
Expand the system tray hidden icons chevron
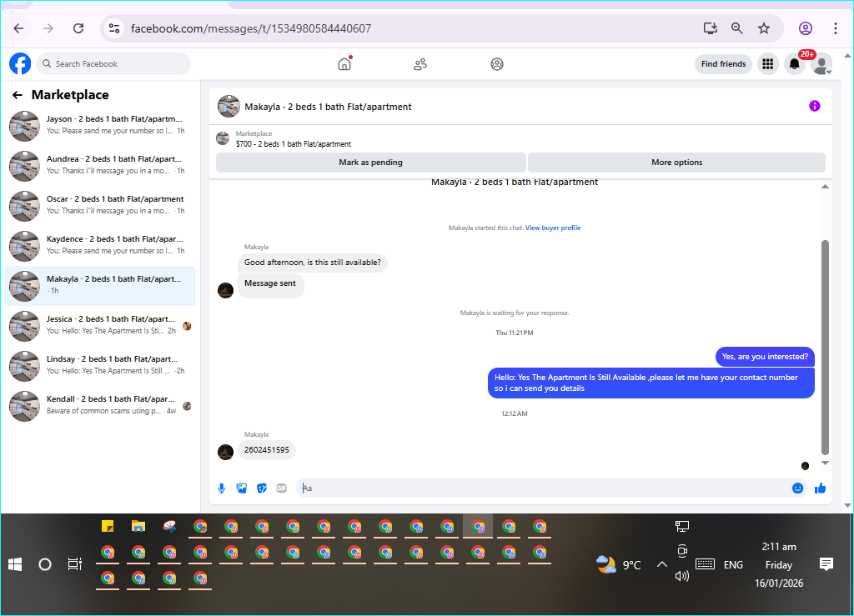[x=661, y=564]
